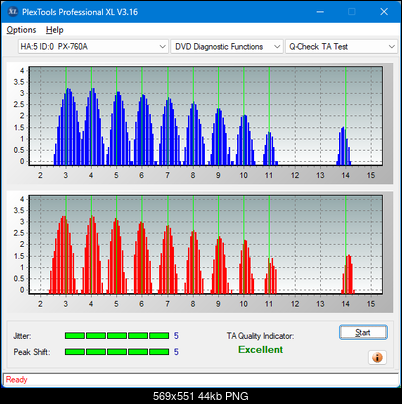Viewport: 402px width, 404px height.
Task: Open the Options menu
Action: click(21, 30)
